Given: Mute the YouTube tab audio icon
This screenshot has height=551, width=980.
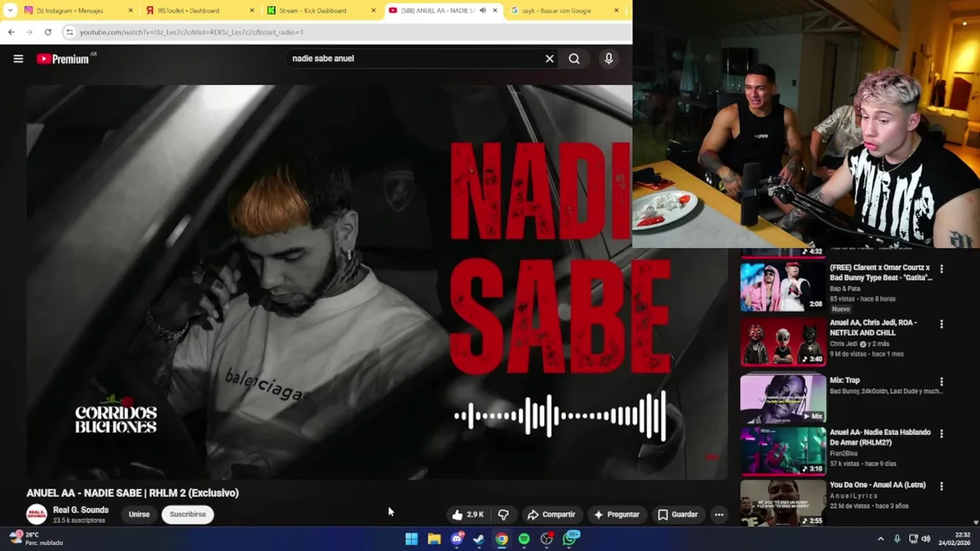Looking at the screenshot, I should (x=483, y=11).
